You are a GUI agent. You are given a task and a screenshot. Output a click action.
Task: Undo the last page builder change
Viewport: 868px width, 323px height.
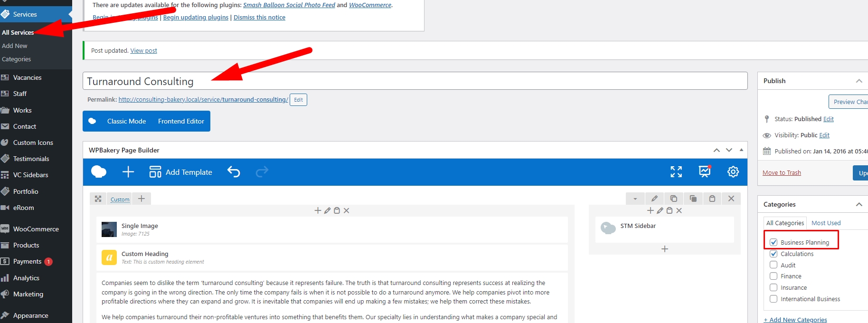pyautogui.click(x=234, y=171)
